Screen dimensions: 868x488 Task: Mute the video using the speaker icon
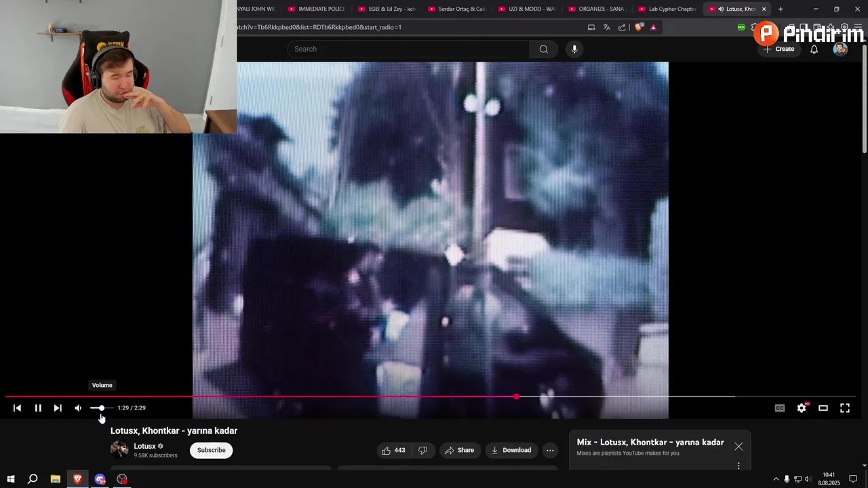(x=78, y=408)
